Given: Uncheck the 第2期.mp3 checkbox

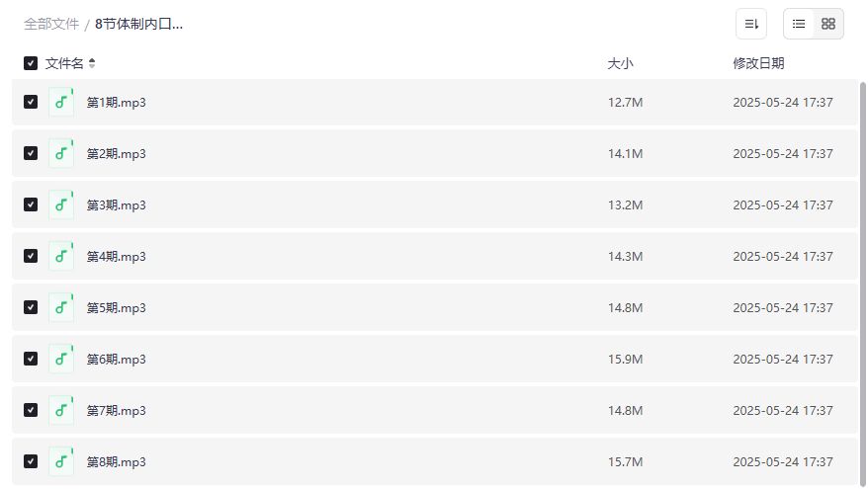Looking at the screenshot, I should (x=31, y=154).
